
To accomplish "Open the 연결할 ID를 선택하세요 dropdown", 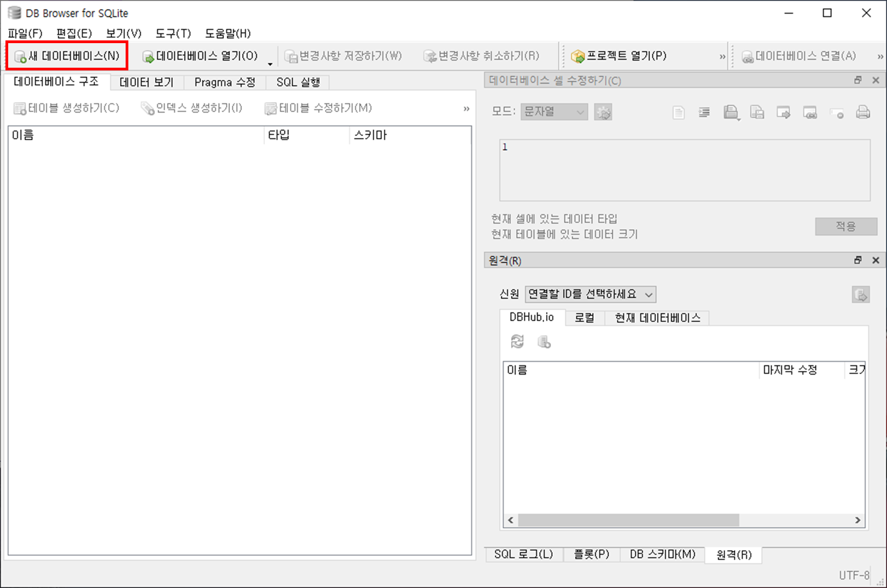I will point(590,294).
